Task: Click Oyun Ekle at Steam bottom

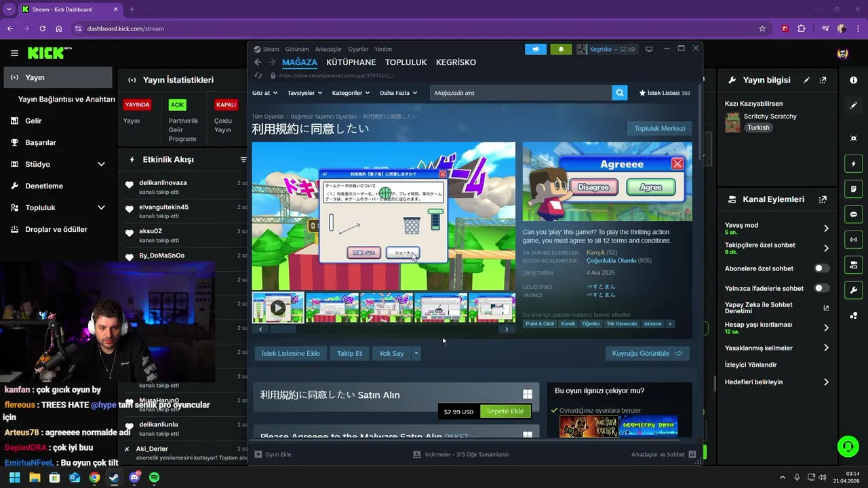Action: pos(273,454)
